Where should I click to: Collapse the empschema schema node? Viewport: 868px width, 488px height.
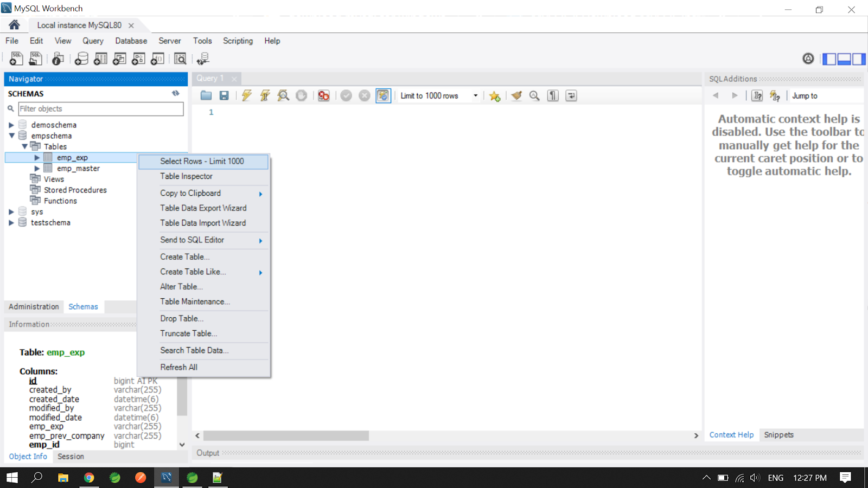tap(11, 136)
